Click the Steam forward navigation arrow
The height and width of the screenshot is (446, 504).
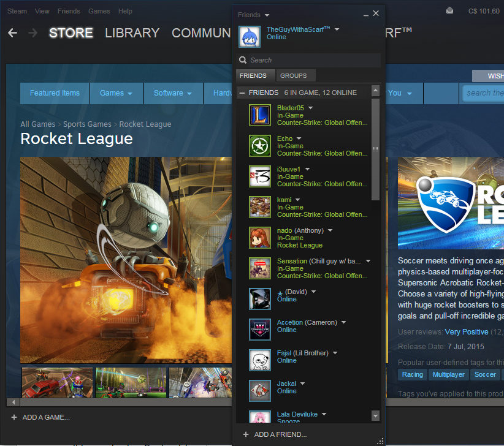pyautogui.click(x=32, y=32)
